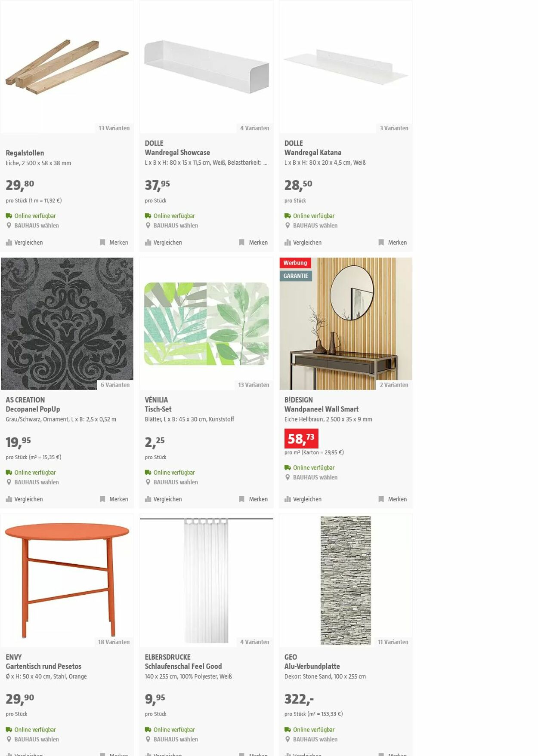Viewport: 538px width, 756px height.
Task: Click compare chart icon for Wandpaneel Wall Smart
Action: coord(288,499)
